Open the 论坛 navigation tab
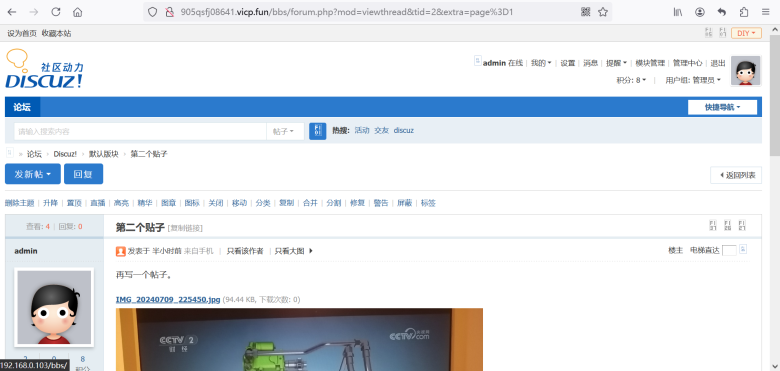The height and width of the screenshot is (371, 780). [x=22, y=107]
